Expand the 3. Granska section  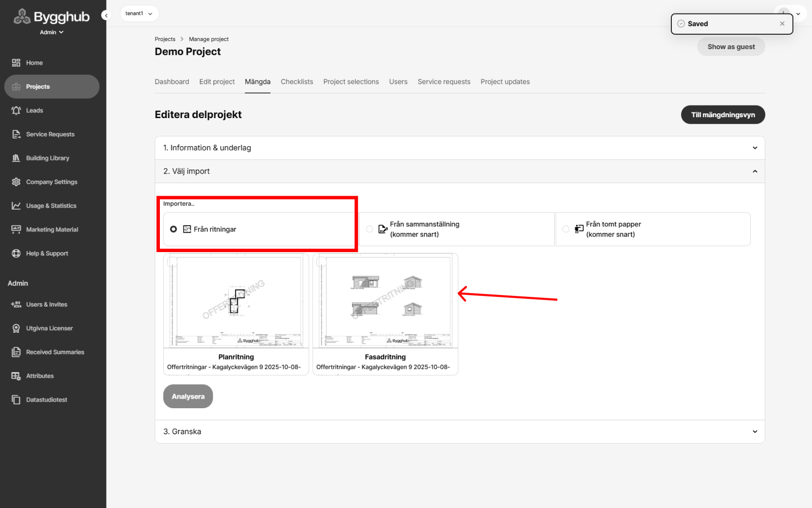(x=459, y=432)
